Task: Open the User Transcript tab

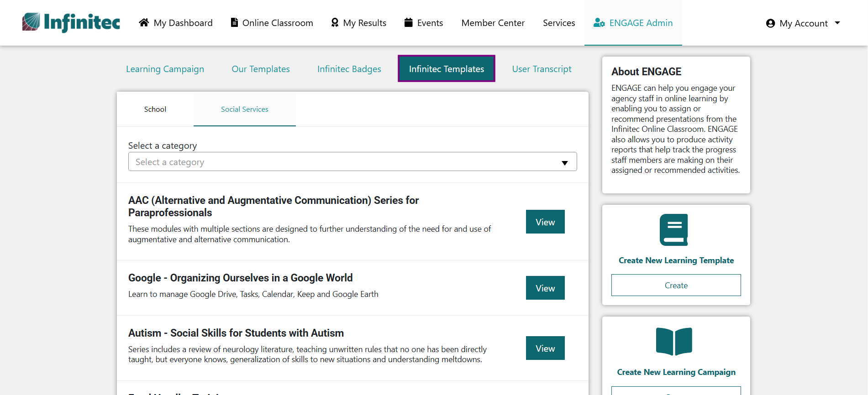Action: pyautogui.click(x=542, y=69)
